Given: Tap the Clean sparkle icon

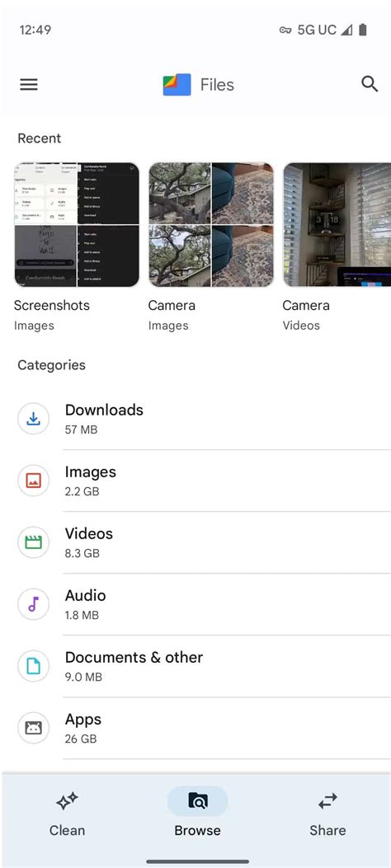Looking at the screenshot, I should tap(67, 801).
